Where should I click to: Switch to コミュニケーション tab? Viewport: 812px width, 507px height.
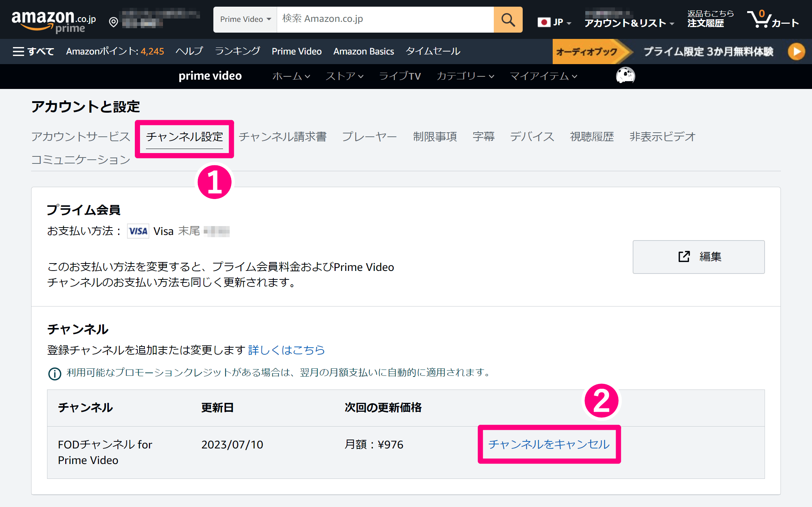tap(81, 159)
